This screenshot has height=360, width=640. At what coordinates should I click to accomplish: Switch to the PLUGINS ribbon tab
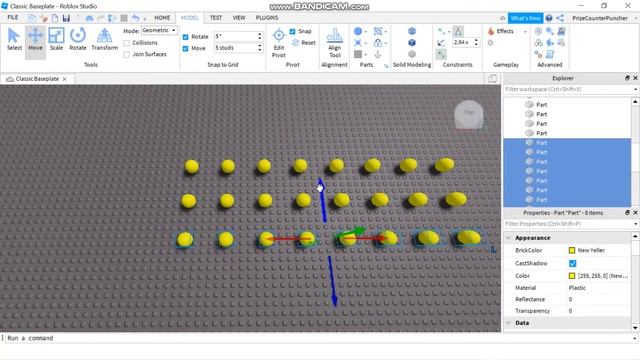[x=267, y=18]
